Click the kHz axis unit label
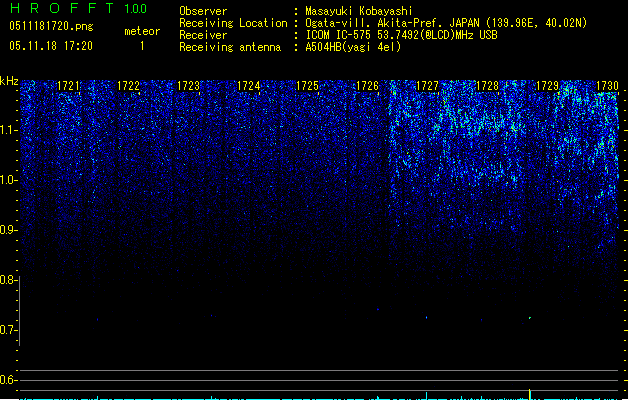Viewport: 629px width, 400px height. click(9, 81)
